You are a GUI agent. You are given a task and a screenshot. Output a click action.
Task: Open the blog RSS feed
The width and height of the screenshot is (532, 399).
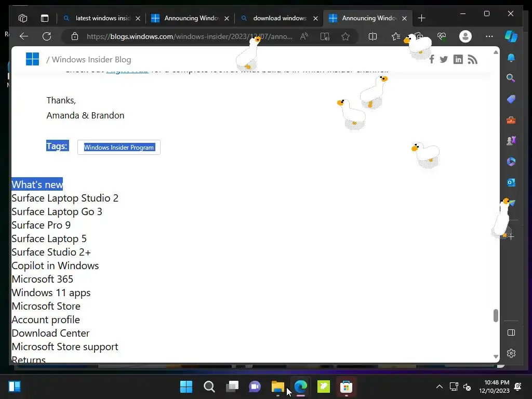tap(472, 59)
